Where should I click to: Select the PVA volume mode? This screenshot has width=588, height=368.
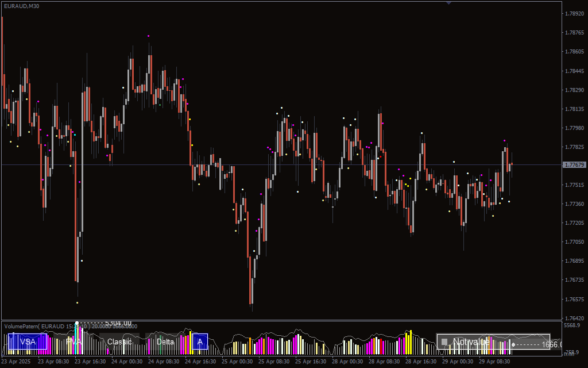pyautogui.click(x=73, y=342)
